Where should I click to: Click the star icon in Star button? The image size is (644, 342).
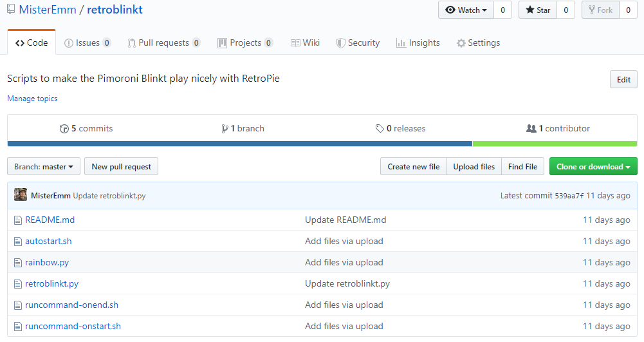point(530,10)
